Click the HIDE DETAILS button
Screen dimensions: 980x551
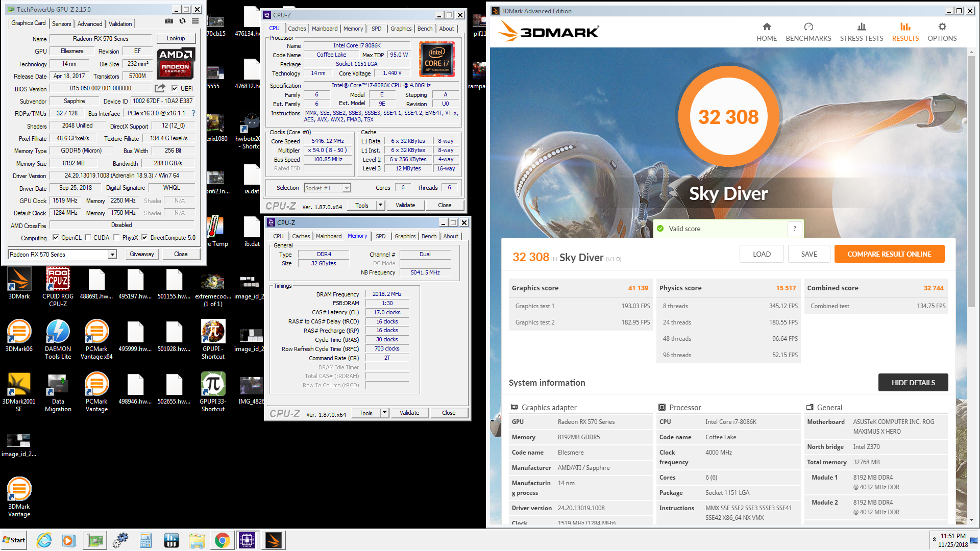click(913, 383)
